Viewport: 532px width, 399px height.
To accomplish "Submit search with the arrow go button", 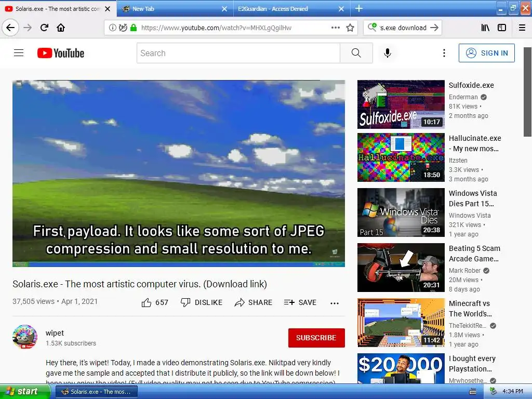I will (434, 28).
